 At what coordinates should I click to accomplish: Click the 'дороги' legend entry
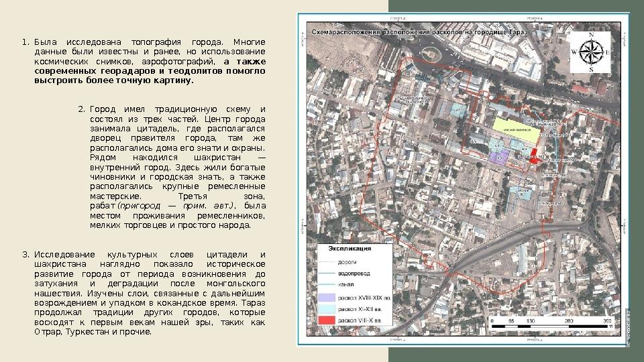click(347, 262)
